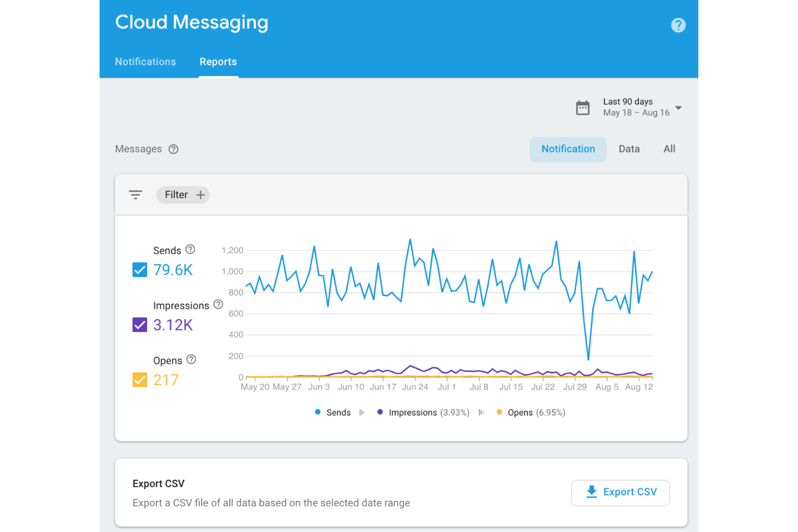
Task: Click the blue Sends legend dot
Action: pos(317,412)
